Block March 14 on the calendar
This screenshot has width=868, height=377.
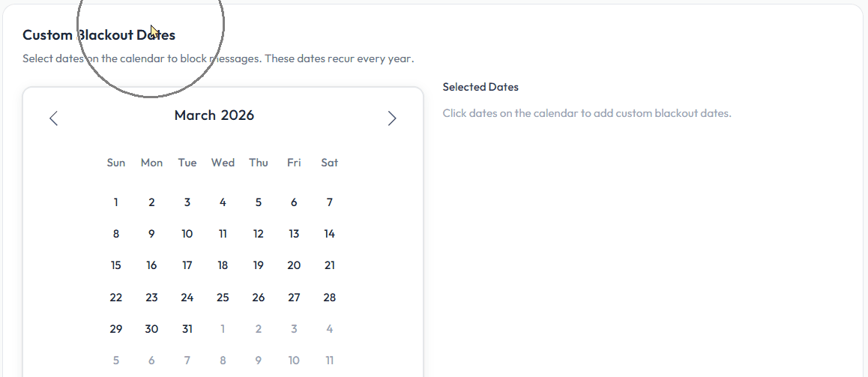(330, 234)
